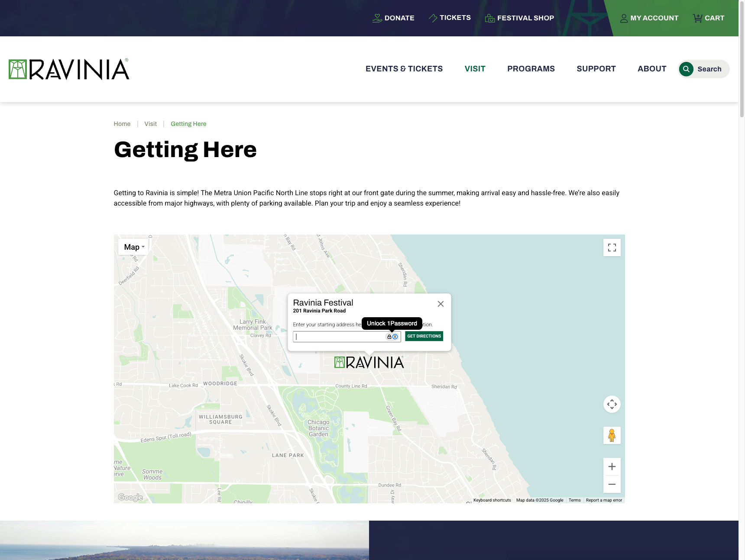Click the LANE PARK map label
The height and width of the screenshot is (560, 745).
click(288, 455)
